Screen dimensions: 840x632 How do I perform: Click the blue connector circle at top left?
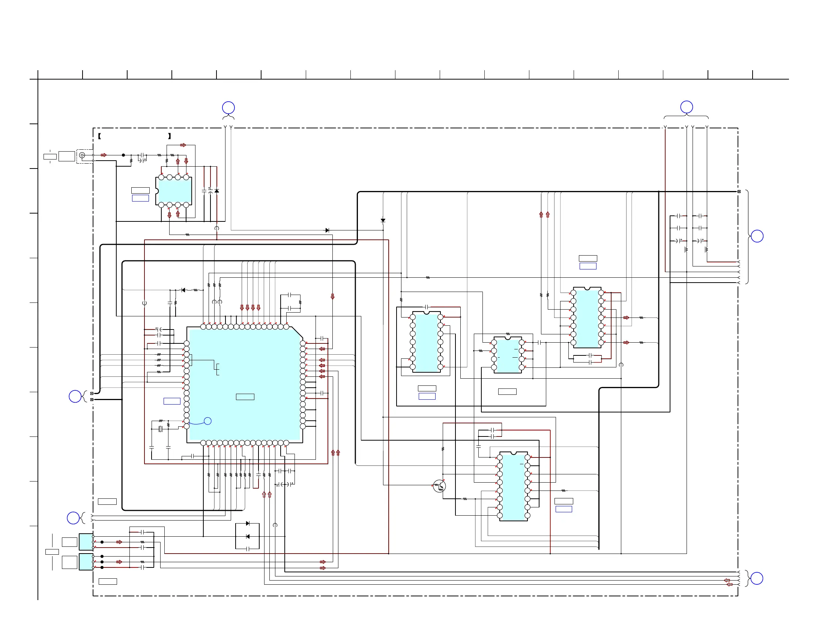228,108
